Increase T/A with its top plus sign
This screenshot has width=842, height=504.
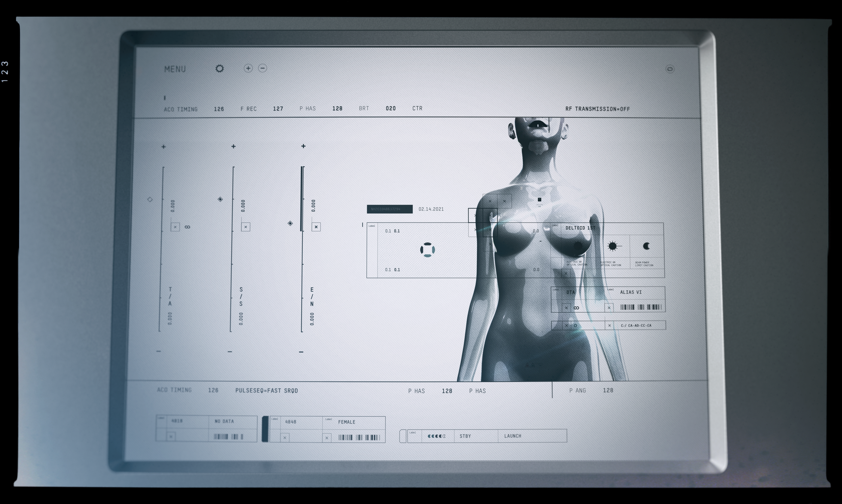pyautogui.click(x=163, y=147)
